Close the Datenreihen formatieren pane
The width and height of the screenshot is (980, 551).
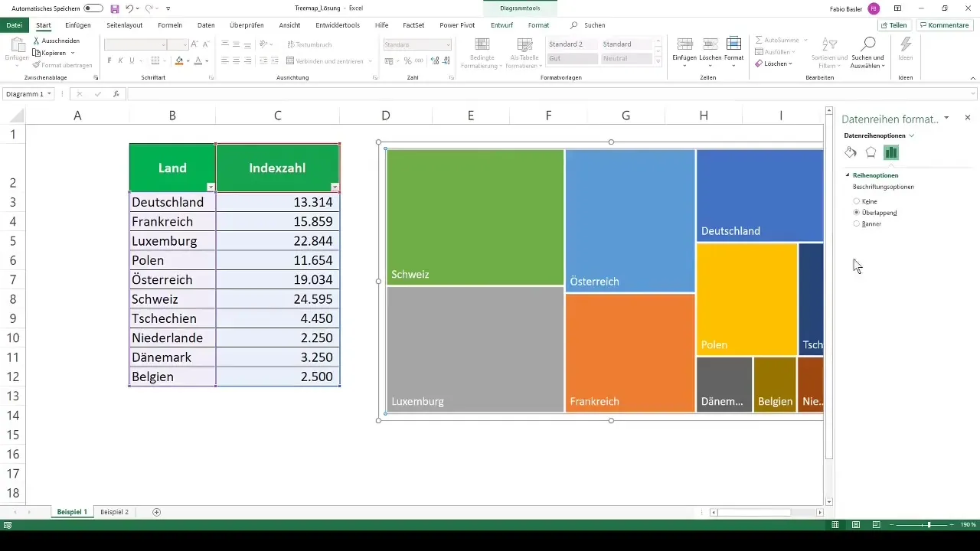tap(968, 118)
